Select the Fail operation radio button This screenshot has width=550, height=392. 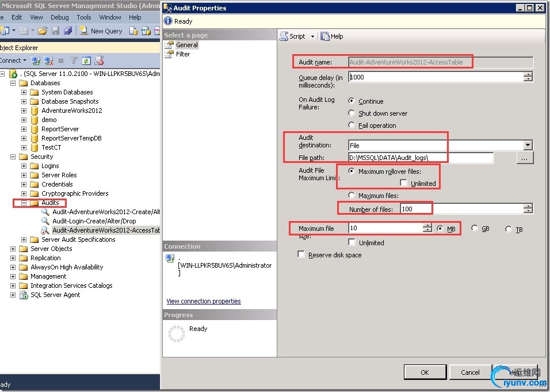coord(352,125)
